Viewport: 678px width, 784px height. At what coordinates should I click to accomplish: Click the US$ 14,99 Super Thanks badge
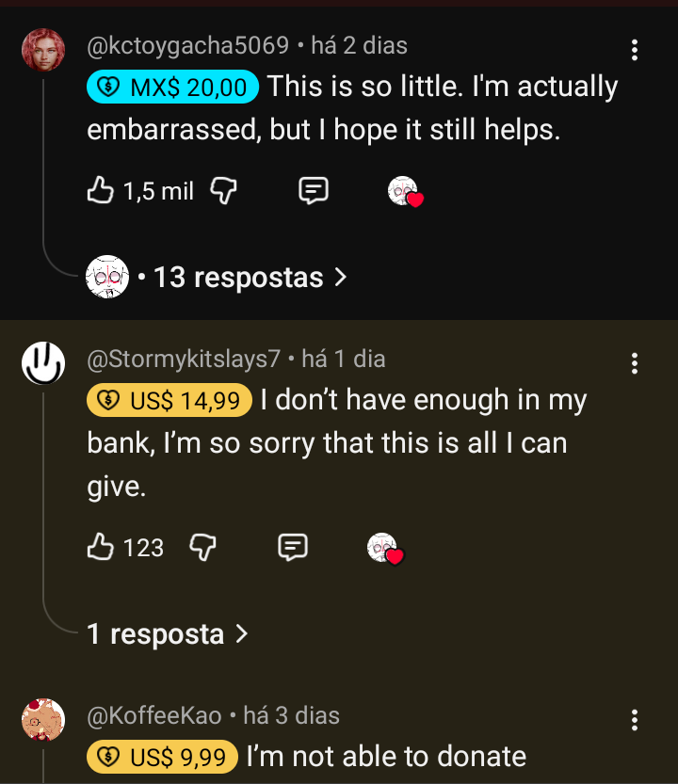169,401
